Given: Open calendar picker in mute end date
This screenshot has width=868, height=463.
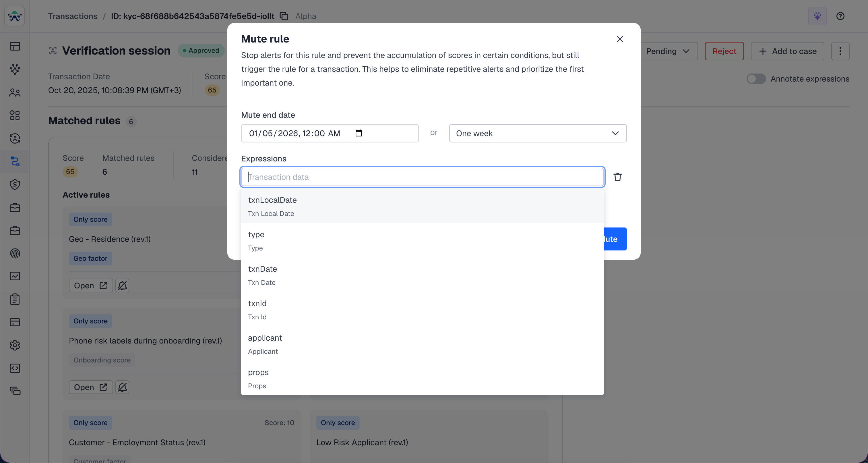Looking at the screenshot, I should [359, 133].
